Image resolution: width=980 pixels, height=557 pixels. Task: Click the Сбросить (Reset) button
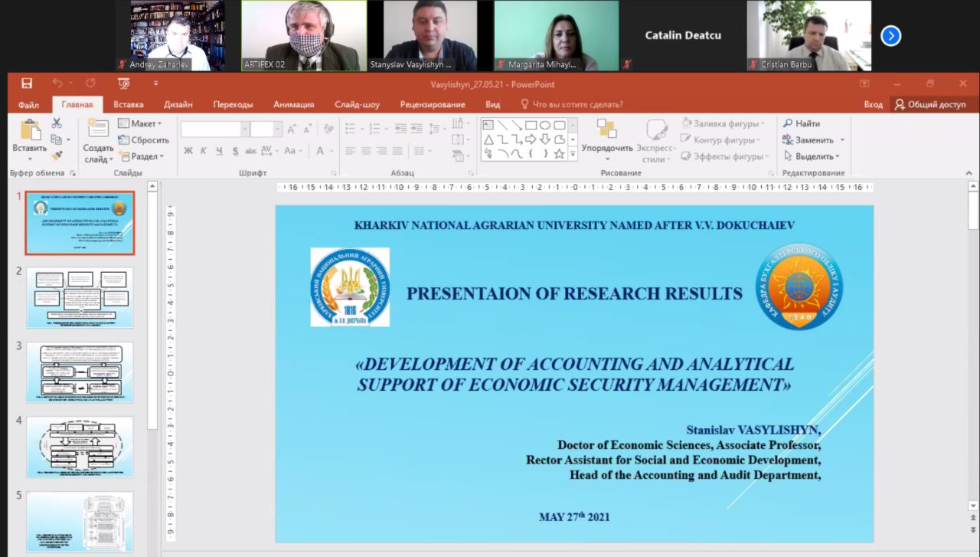click(143, 140)
